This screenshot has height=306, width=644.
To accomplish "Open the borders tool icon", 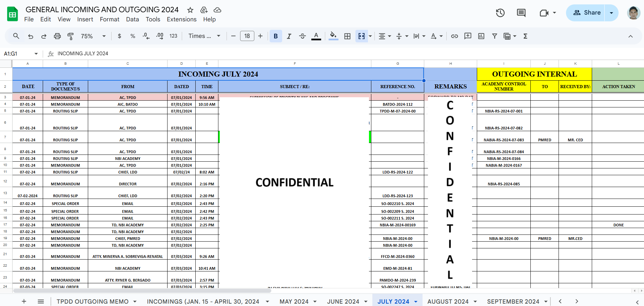I will point(347,36).
